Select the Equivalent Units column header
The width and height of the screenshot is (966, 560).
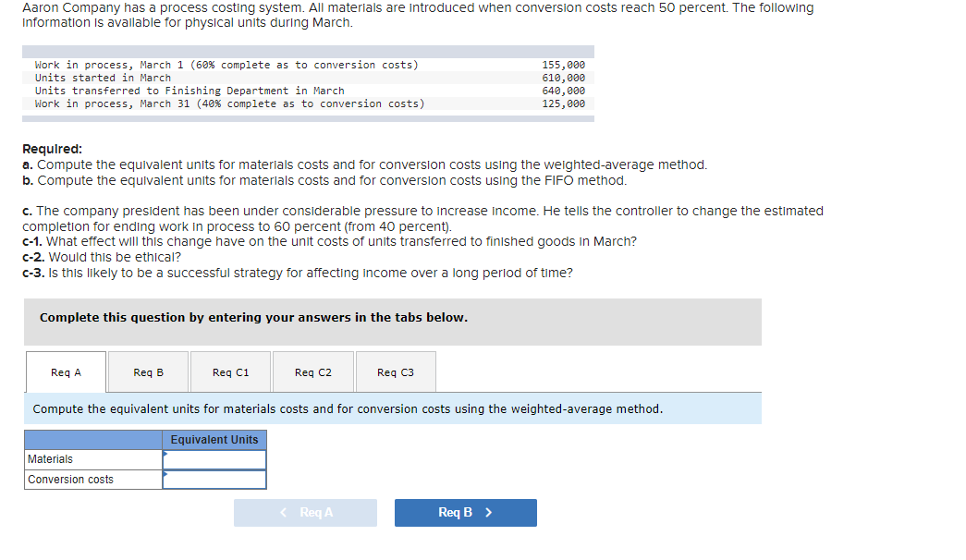tap(214, 439)
